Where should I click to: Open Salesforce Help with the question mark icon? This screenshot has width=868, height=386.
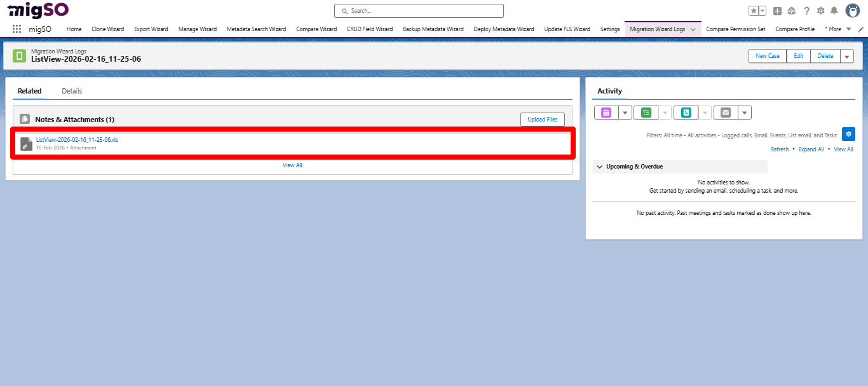tap(806, 10)
